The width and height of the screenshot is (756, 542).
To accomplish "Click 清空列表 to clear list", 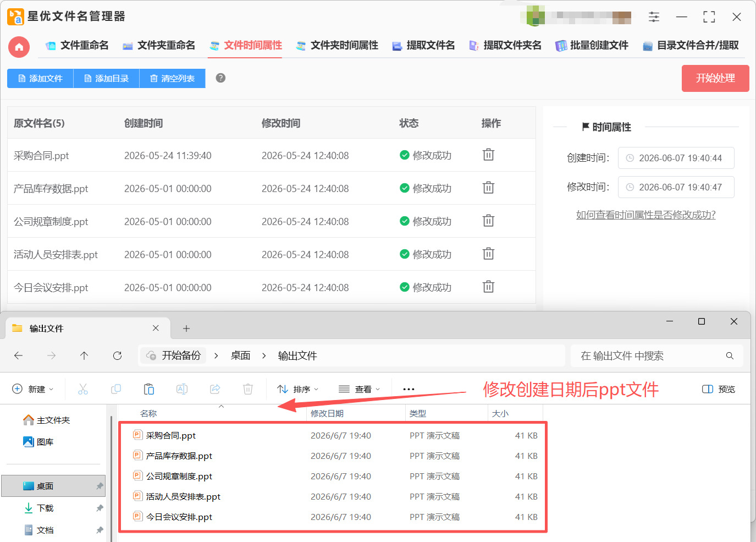I will pos(172,78).
